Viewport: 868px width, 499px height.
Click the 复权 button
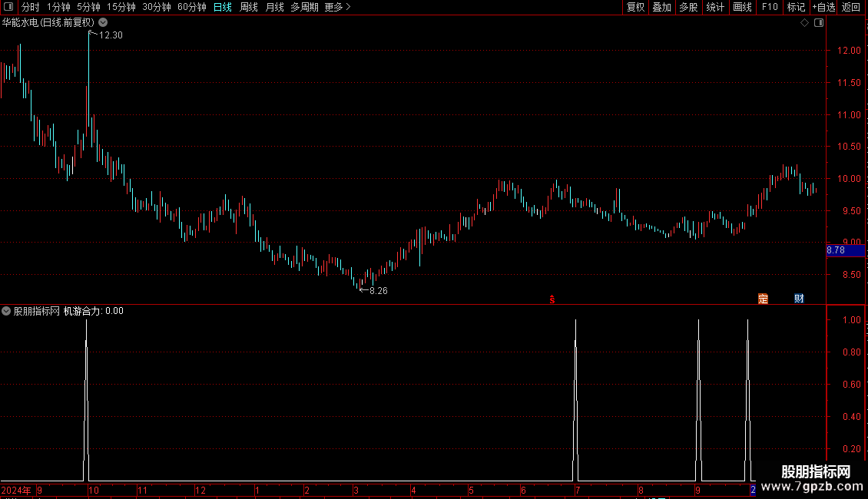point(635,7)
